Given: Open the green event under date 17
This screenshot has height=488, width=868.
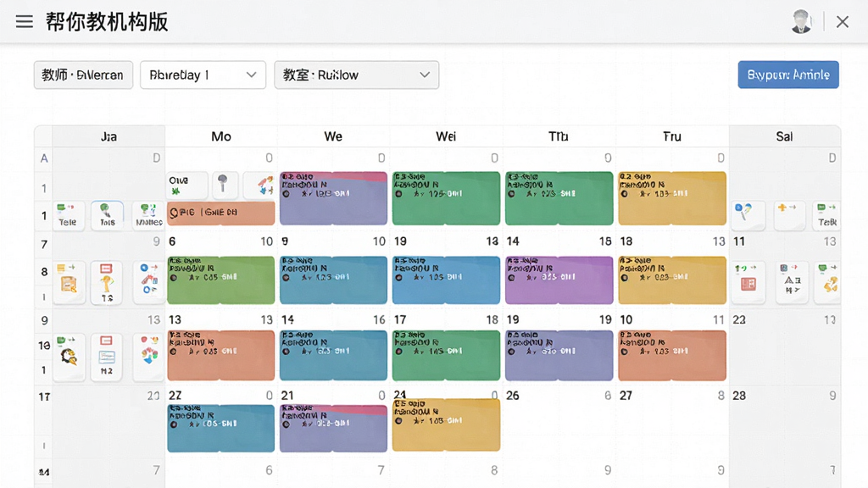Looking at the screenshot, I should click(x=446, y=355).
